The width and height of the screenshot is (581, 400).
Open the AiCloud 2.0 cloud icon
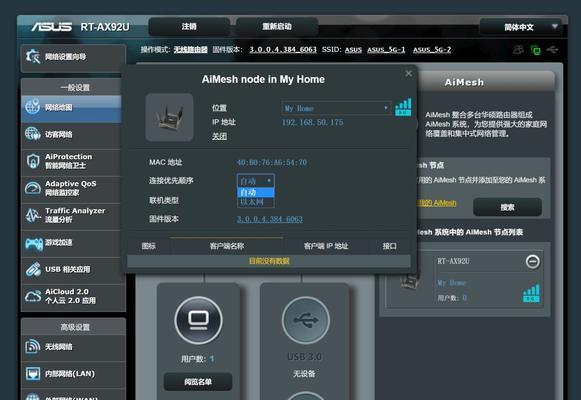point(33,296)
